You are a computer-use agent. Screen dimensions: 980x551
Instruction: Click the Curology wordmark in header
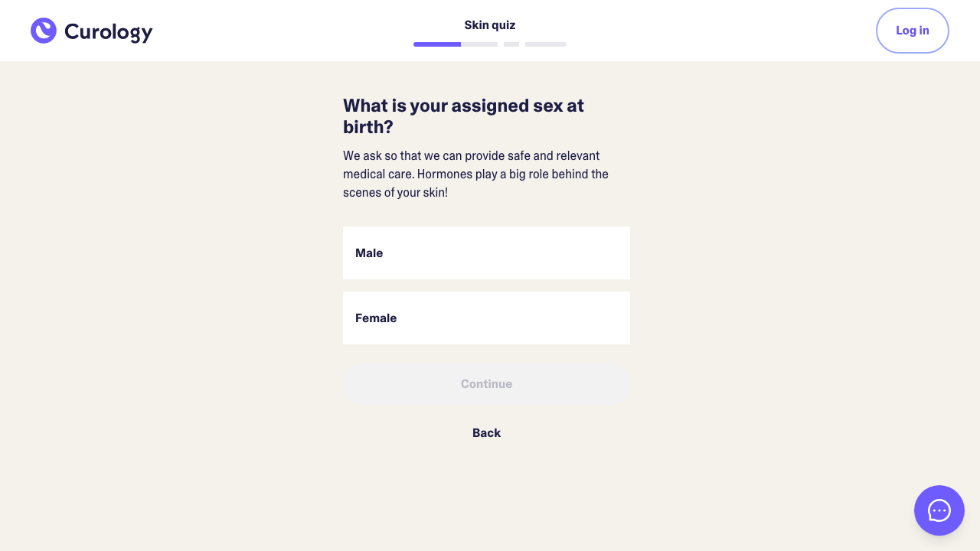[x=108, y=31]
